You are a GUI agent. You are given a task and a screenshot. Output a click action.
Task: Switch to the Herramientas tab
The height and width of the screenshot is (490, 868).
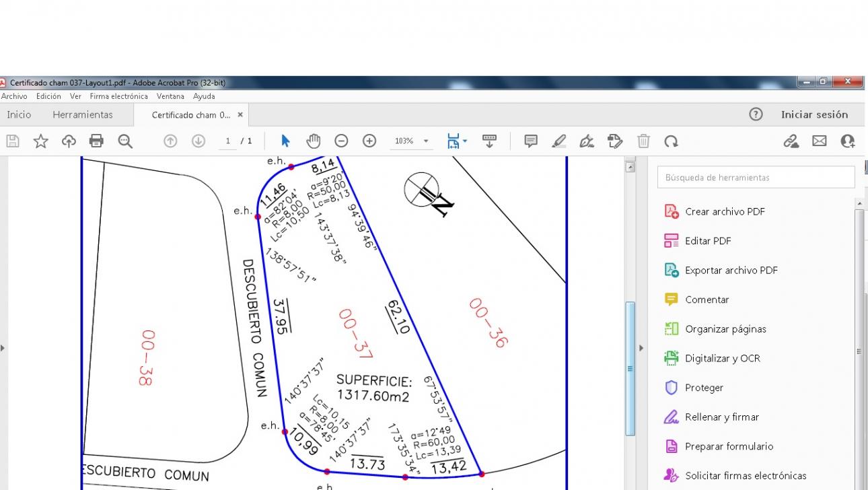pyautogui.click(x=83, y=114)
